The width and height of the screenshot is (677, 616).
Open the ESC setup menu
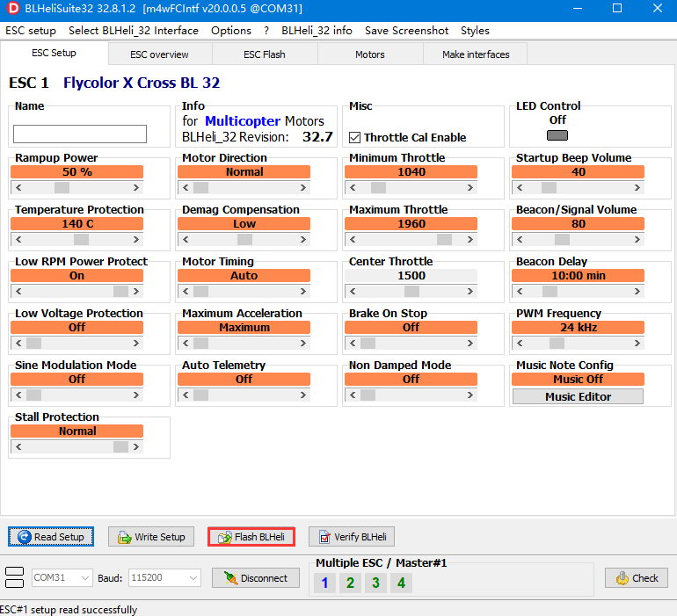click(31, 31)
